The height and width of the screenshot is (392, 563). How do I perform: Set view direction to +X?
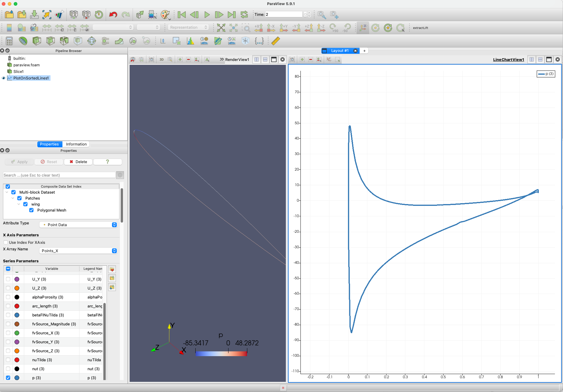[x=259, y=27]
